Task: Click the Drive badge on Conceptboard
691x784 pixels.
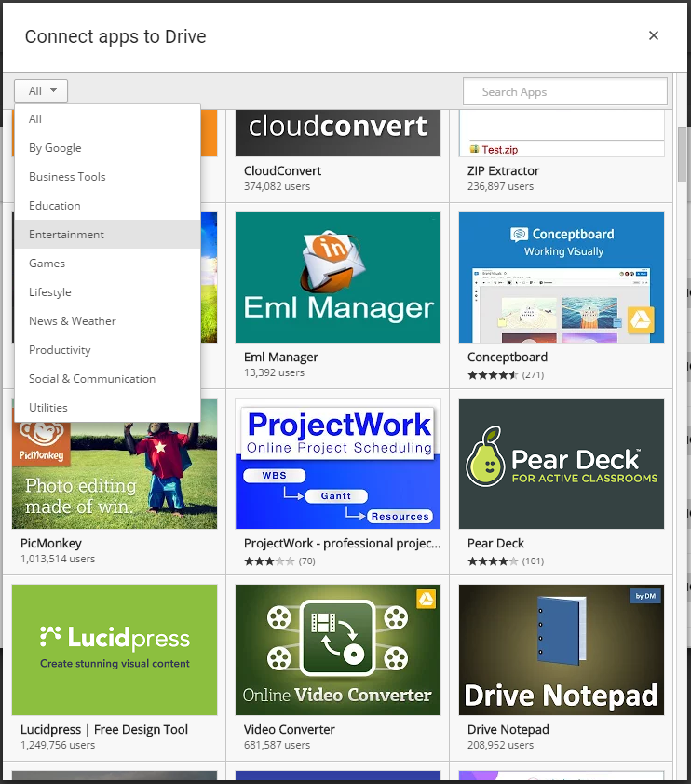Action: point(641,319)
